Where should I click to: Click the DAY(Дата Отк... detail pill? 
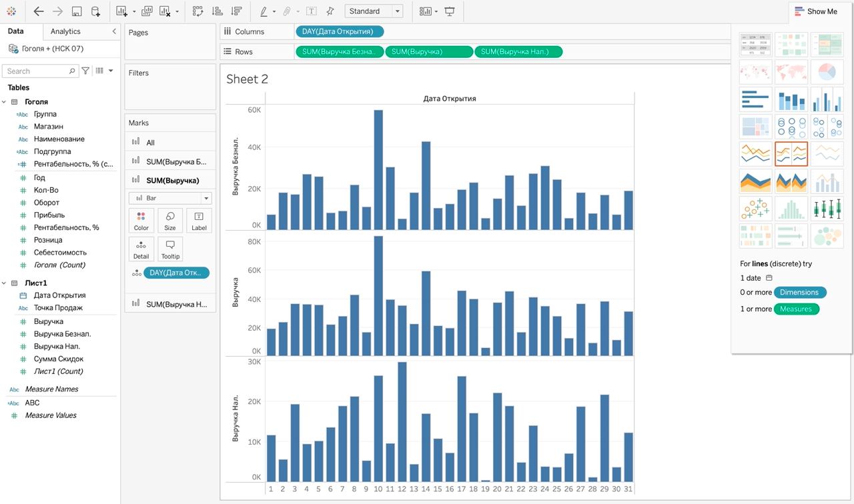176,273
